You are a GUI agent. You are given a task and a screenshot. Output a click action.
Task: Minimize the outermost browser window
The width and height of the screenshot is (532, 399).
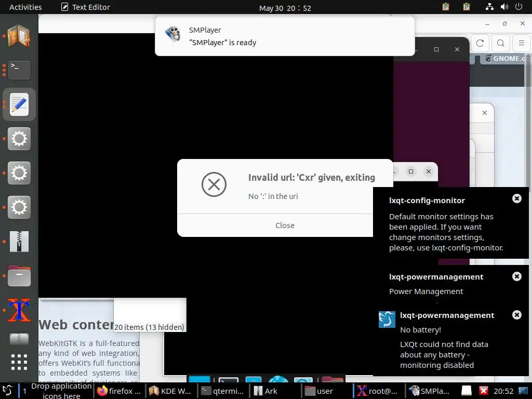(487, 23)
